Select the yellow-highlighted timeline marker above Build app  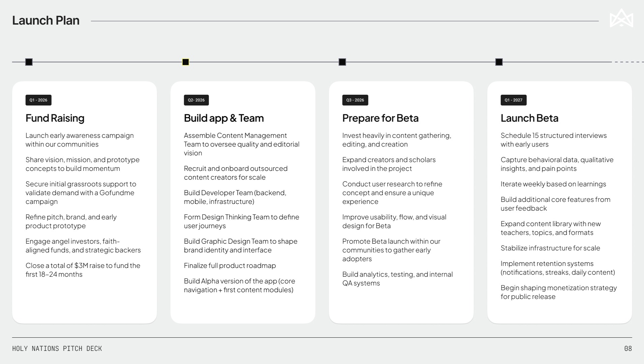(x=186, y=62)
